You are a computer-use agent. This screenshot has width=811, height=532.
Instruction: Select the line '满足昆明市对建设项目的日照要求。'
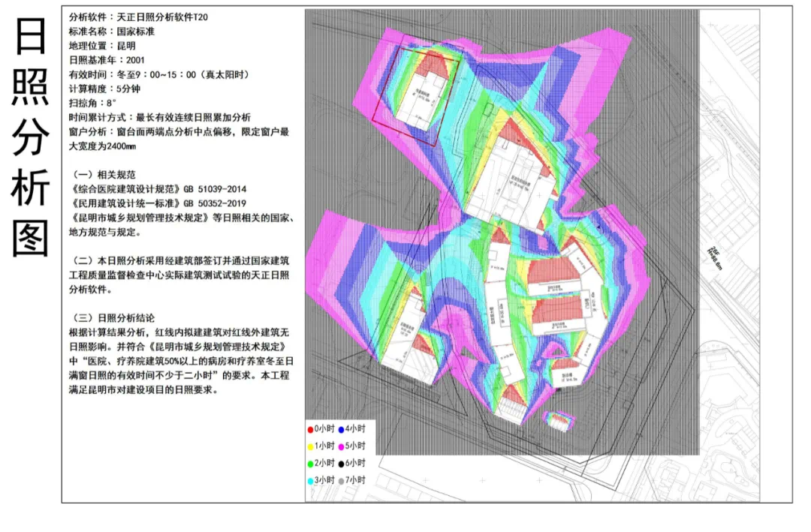tap(143, 390)
